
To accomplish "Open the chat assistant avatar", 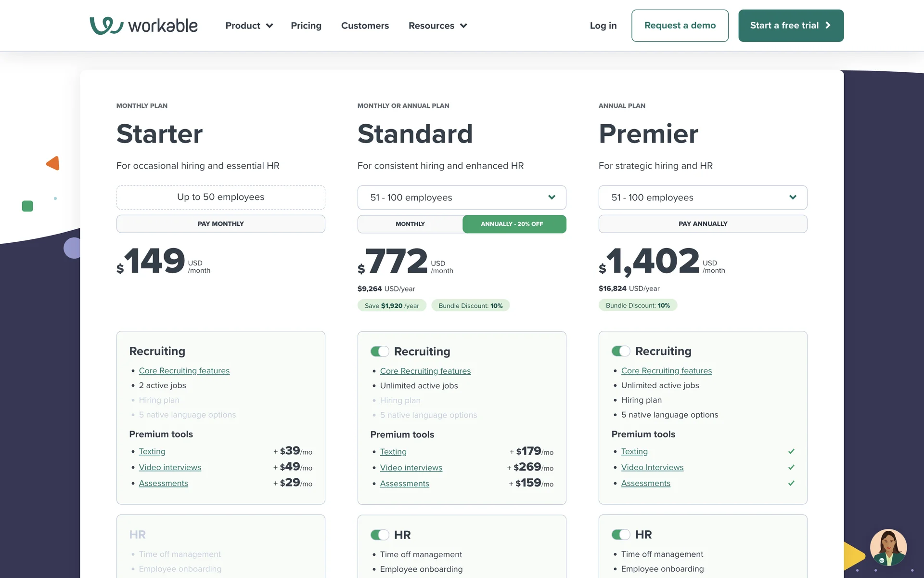I will (888, 548).
